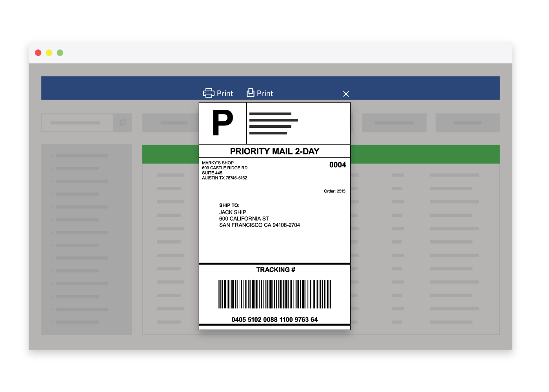Screen dimensions: 549x392
Task: Click the red window close dot
Action: click(38, 53)
